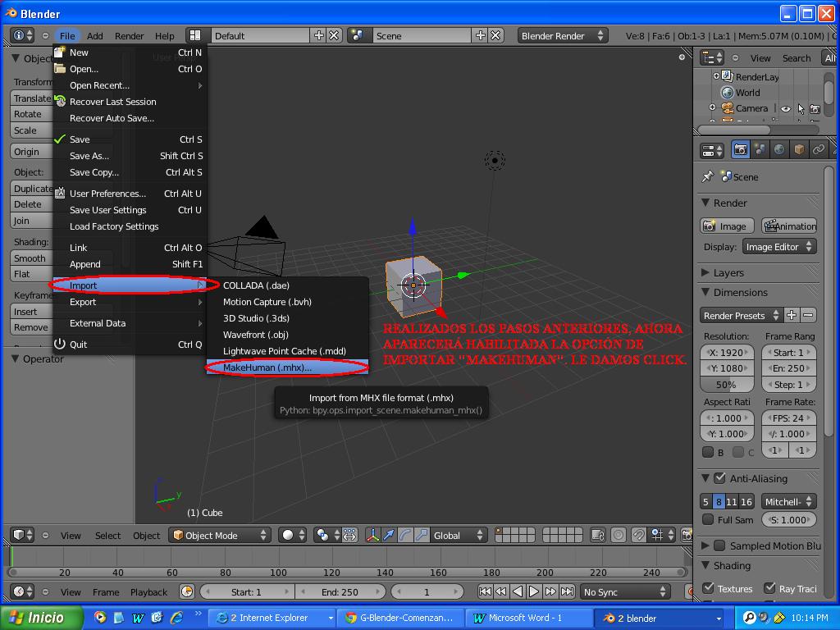The height and width of the screenshot is (630, 840).
Task: Select Object Constraints chain tab
Action: tap(818, 150)
